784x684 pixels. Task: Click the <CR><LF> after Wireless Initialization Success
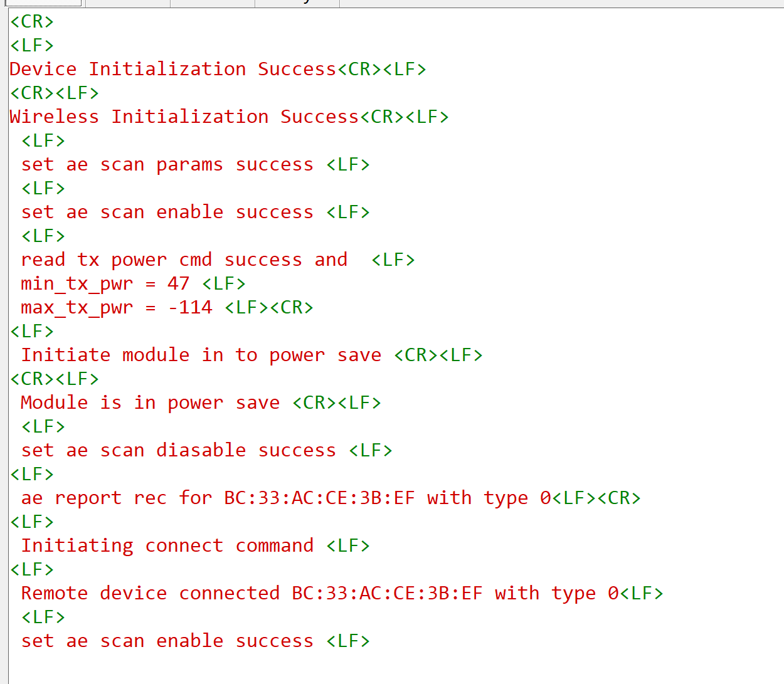(x=405, y=117)
